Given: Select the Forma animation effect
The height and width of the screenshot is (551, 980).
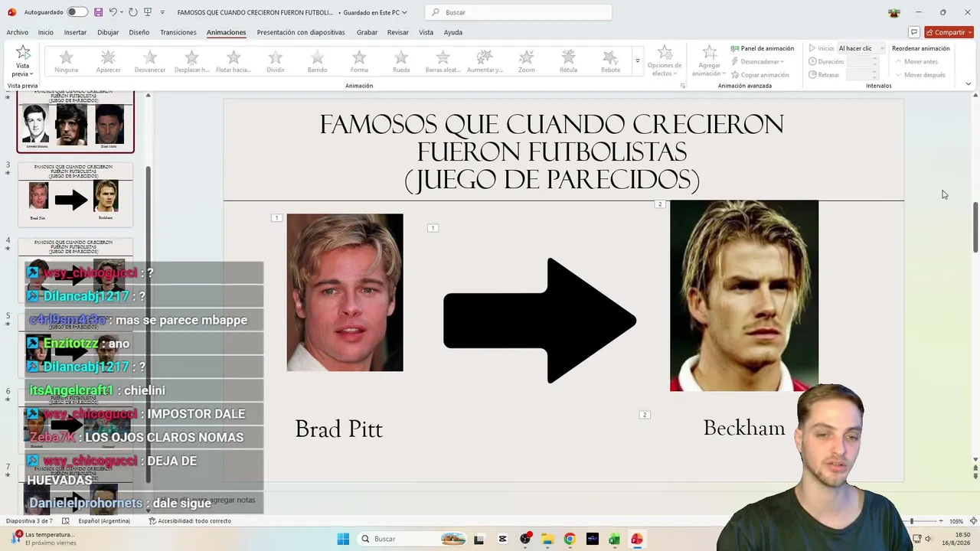Looking at the screenshot, I should click(x=359, y=61).
